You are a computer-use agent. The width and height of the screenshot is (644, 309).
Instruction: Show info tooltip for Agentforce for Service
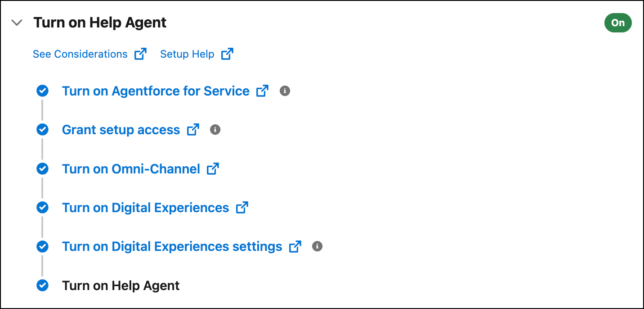(285, 91)
